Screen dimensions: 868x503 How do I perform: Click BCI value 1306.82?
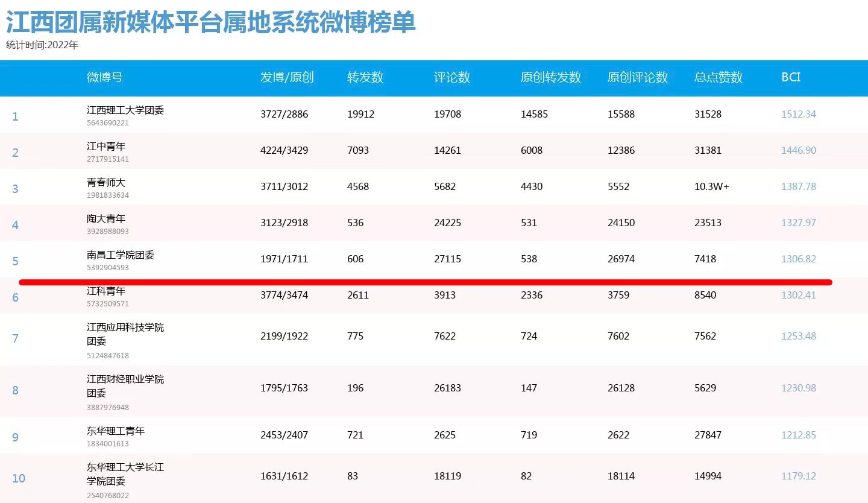[799, 259]
